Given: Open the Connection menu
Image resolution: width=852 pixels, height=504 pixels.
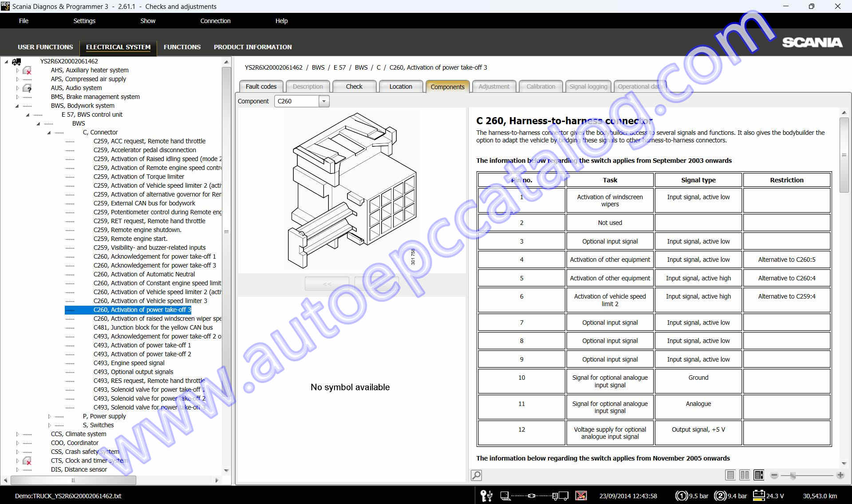Looking at the screenshot, I should [216, 20].
